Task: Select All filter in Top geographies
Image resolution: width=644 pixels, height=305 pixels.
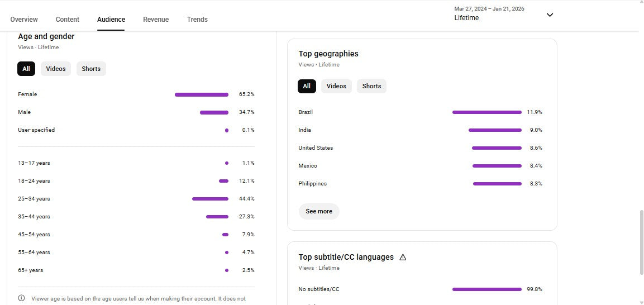Action: point(307,86)
